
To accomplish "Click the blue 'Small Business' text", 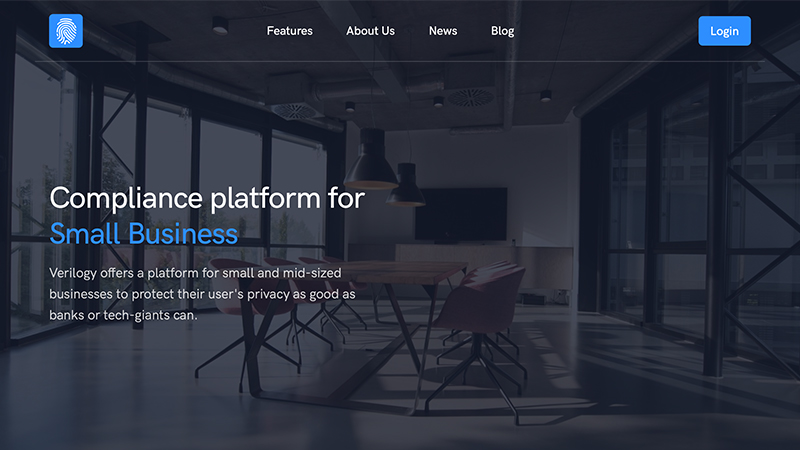I will tap(144, 234).
